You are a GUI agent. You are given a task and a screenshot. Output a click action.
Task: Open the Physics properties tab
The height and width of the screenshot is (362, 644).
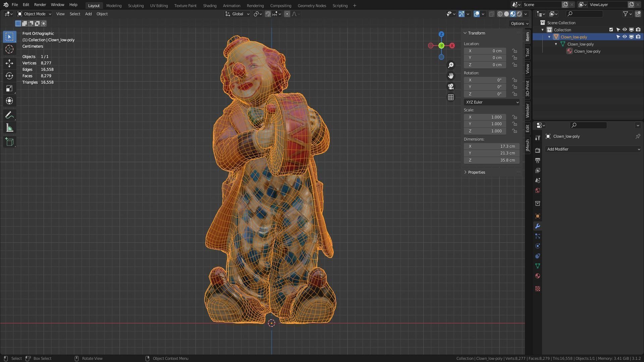click(538, 246)
